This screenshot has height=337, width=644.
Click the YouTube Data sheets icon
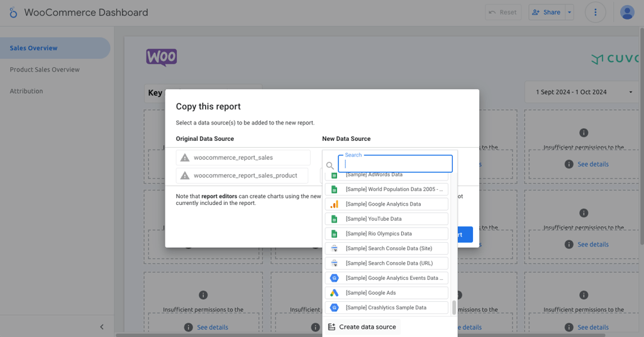tap(335, 219)
